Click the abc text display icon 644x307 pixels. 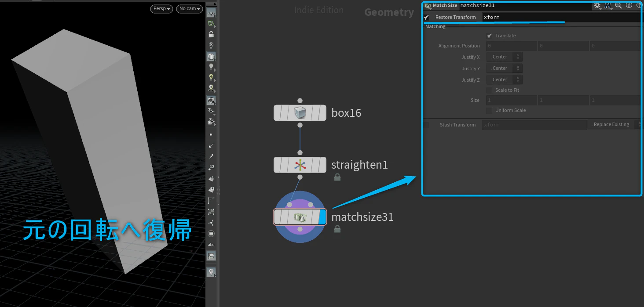click(211, 245)
